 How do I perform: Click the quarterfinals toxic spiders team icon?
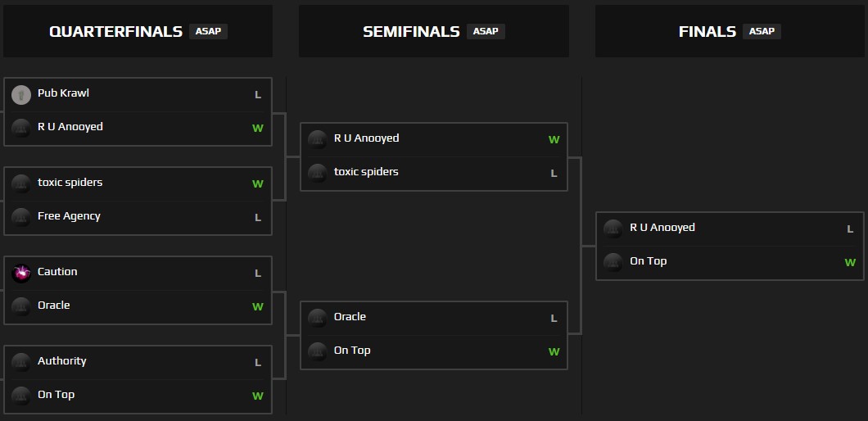(21, 183)
